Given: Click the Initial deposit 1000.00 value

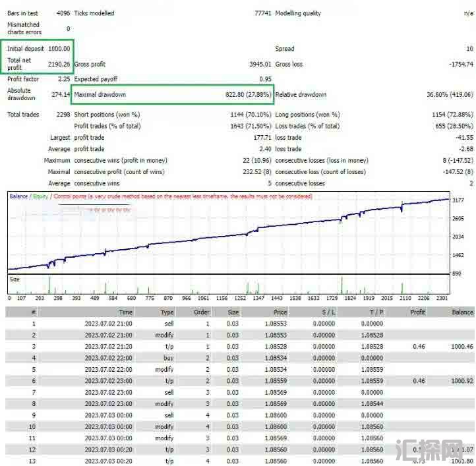Looking at the screenshot, I should click(x=59, y=49).
